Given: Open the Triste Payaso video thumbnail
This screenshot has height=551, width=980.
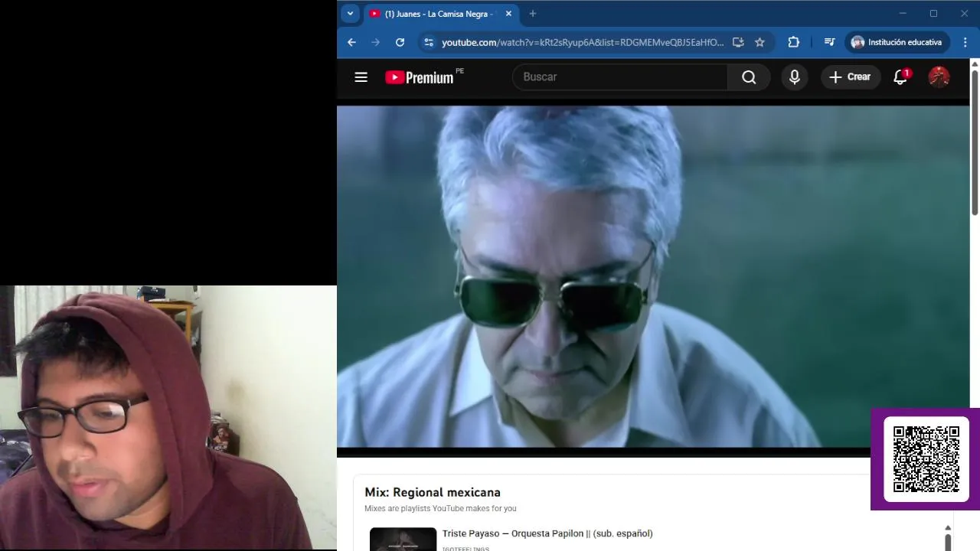Looking at the screenshot, I should coord(403,539).
